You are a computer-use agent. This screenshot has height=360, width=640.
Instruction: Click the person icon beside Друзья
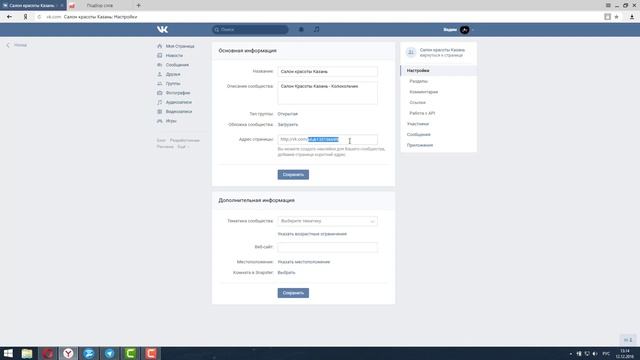[160, 74]
